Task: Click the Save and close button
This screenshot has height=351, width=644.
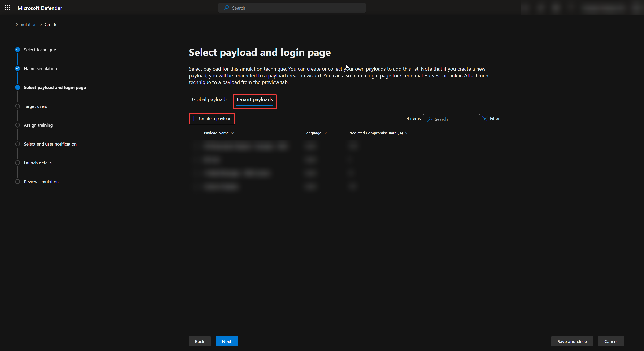Action: pyautogui.click(x=572, y=341)
